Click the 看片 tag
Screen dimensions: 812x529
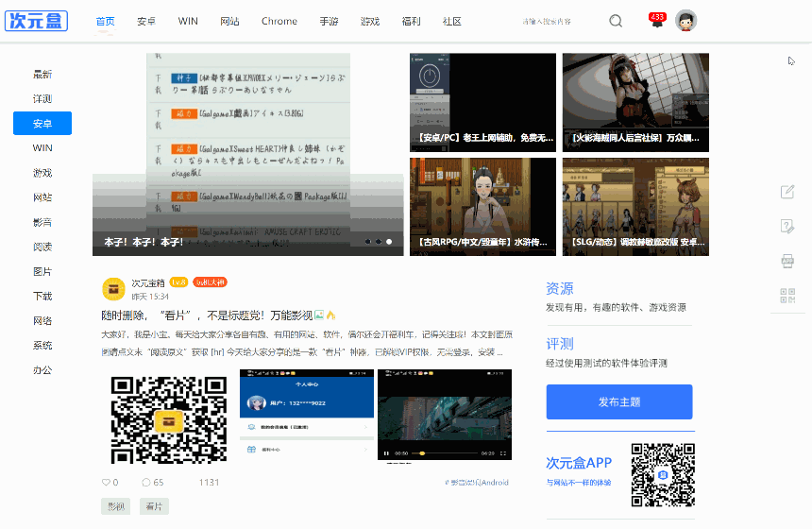[x=154, y=506]
